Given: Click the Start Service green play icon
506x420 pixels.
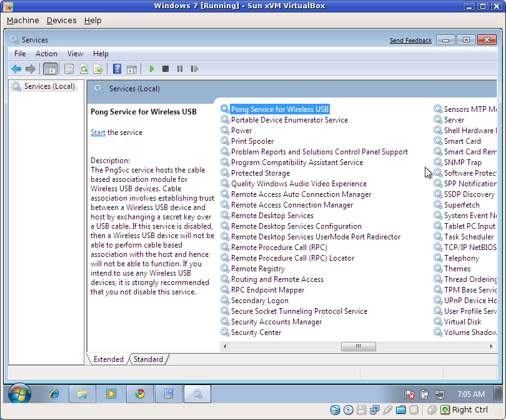Looking at the screenshot, I should (x=152, y=69).
